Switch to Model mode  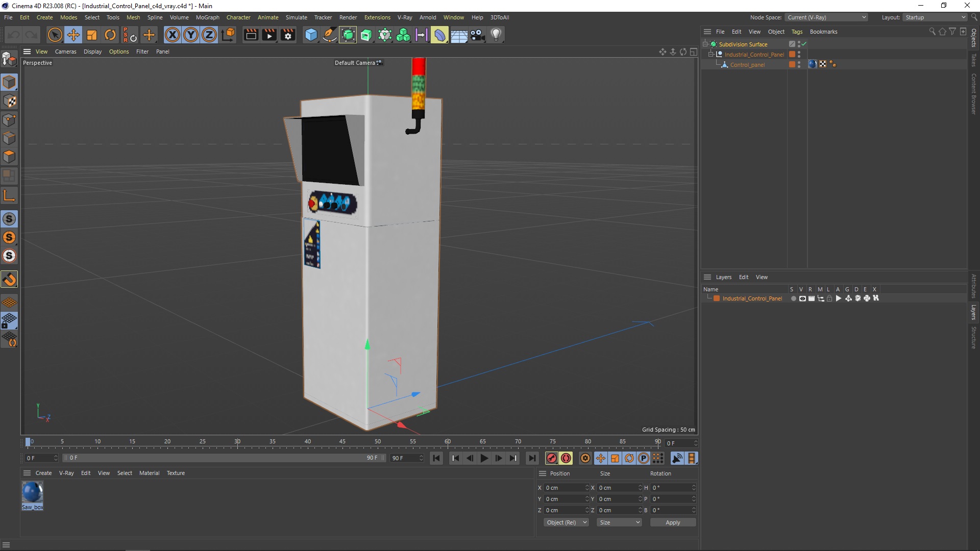pos(9,82)
